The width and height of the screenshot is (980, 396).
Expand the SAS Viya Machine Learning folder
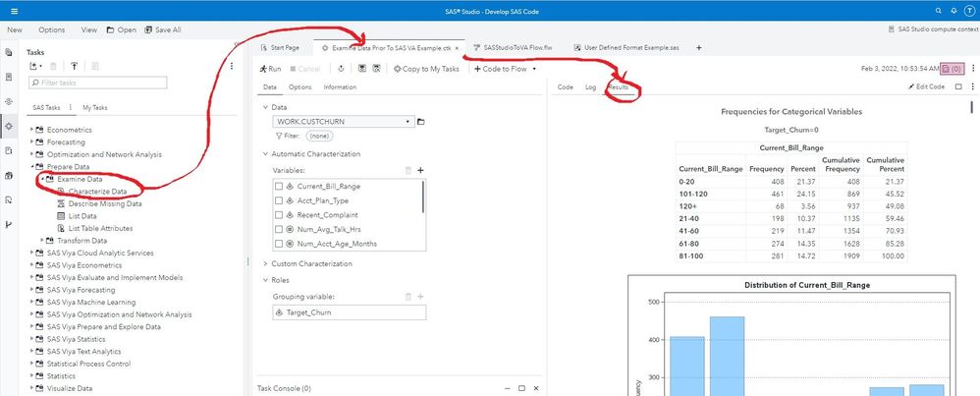pos(31,303)
